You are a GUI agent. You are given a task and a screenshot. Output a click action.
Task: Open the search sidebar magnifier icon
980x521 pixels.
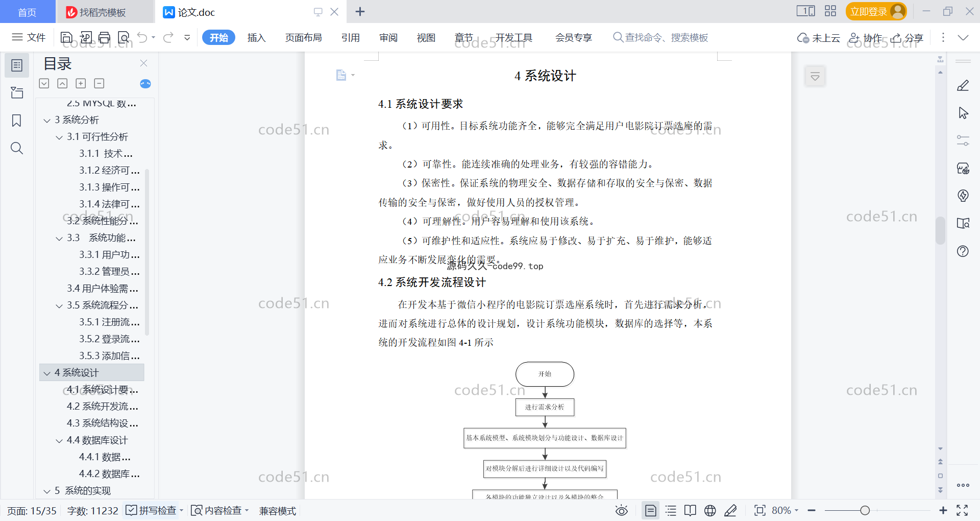click(17, 148)
